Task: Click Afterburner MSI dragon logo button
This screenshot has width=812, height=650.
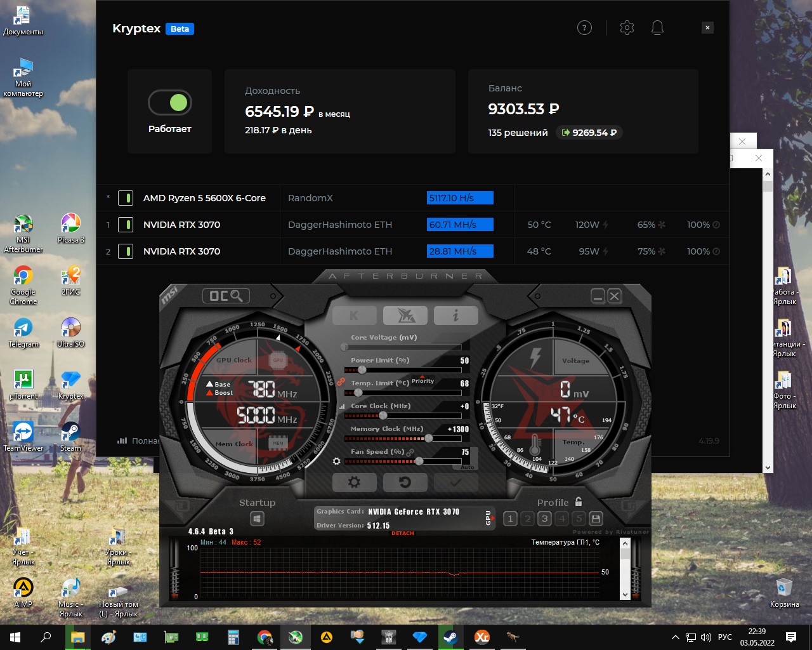Action: 405,315
